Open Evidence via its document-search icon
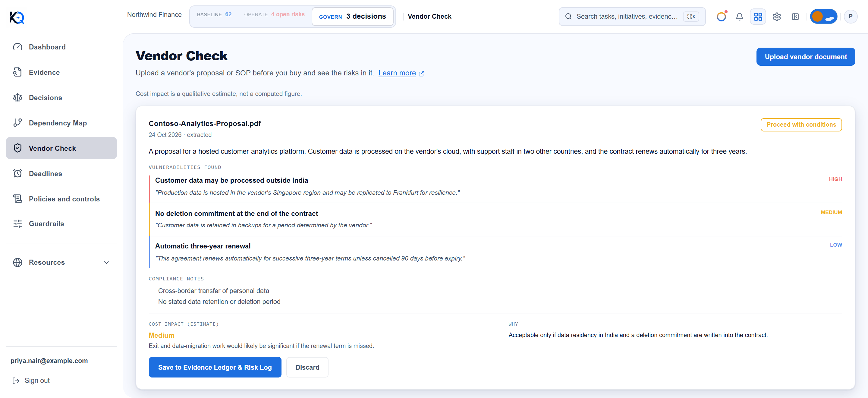868x398 pixels. 17,72
